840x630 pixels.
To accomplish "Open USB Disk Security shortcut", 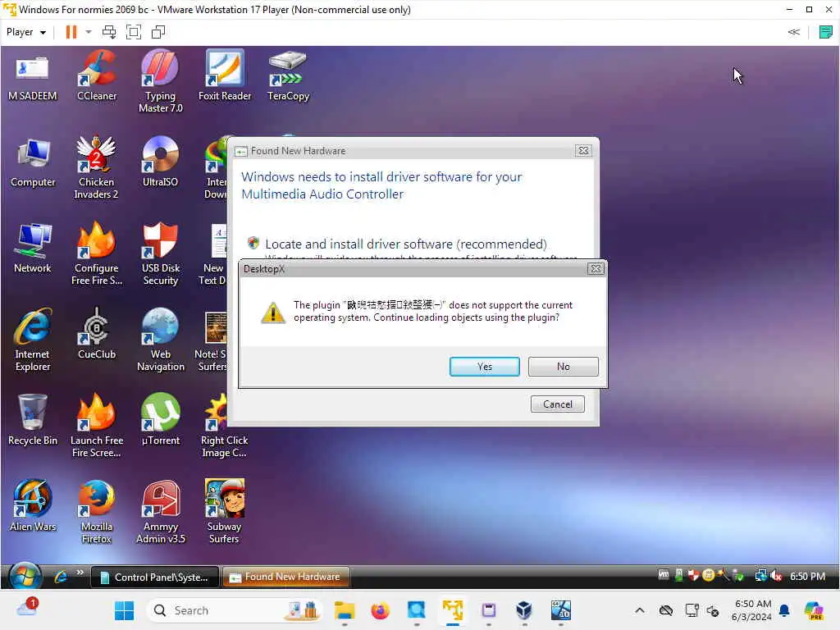I will (x=160, y=254).
